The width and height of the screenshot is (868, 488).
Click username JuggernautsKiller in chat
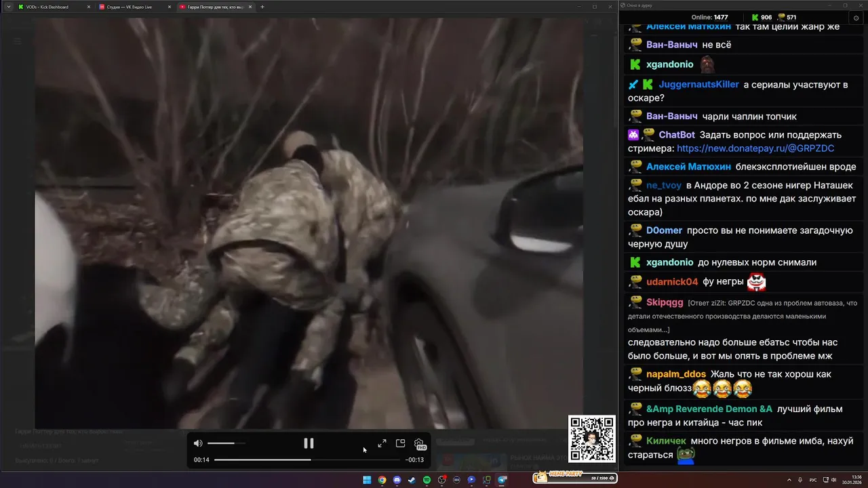698,85
